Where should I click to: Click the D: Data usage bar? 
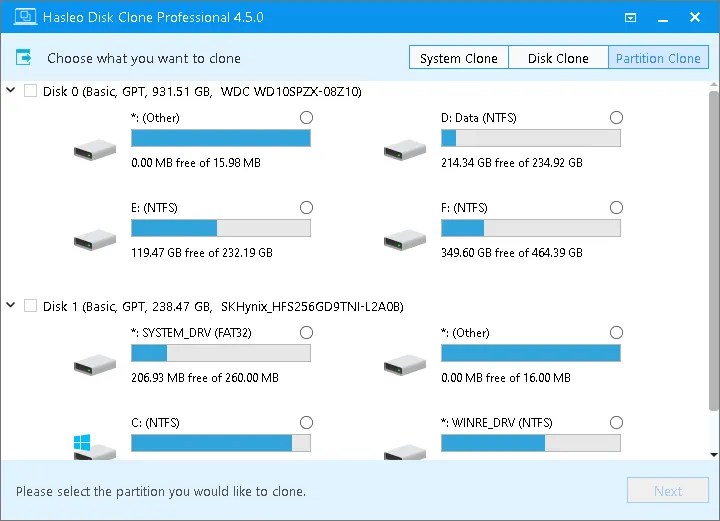pyautogui.click(x=531, y=138)
